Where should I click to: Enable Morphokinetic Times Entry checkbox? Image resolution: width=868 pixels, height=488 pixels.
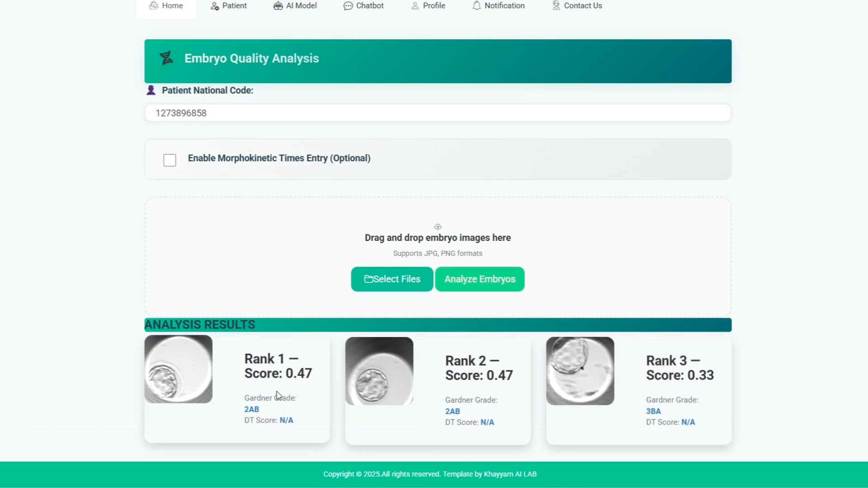pos(170,160)
